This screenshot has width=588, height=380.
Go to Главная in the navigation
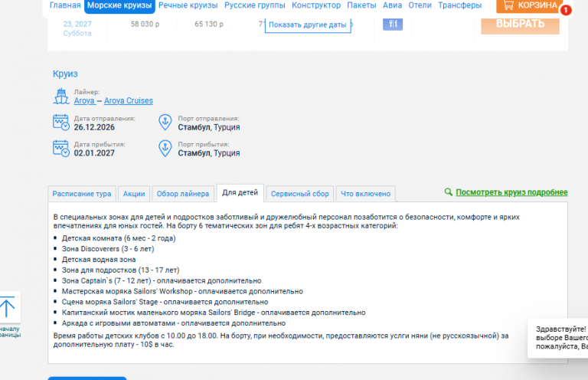65,5
